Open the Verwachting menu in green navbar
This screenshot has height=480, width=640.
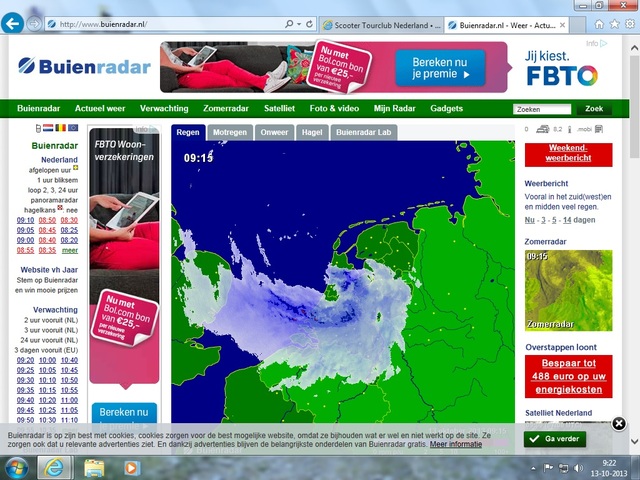point(164,108)
